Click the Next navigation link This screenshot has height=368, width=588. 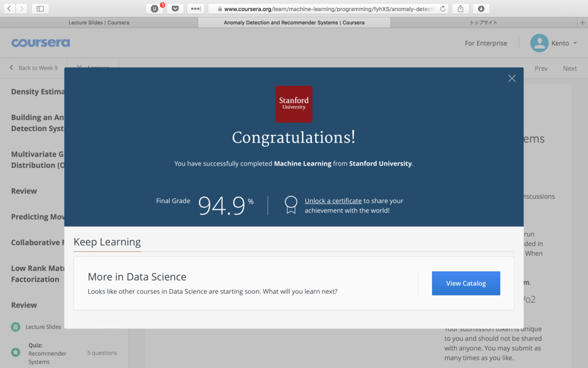click(x=570, y=68)
